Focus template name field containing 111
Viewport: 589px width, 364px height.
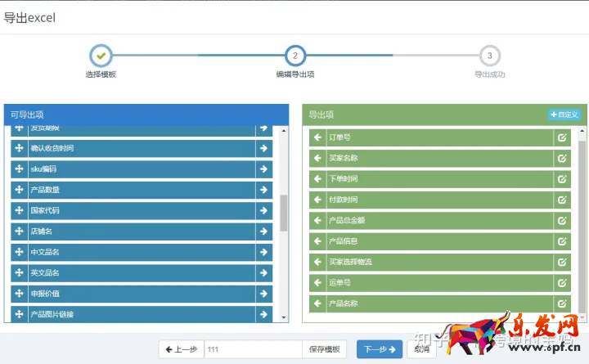(252, 349)
